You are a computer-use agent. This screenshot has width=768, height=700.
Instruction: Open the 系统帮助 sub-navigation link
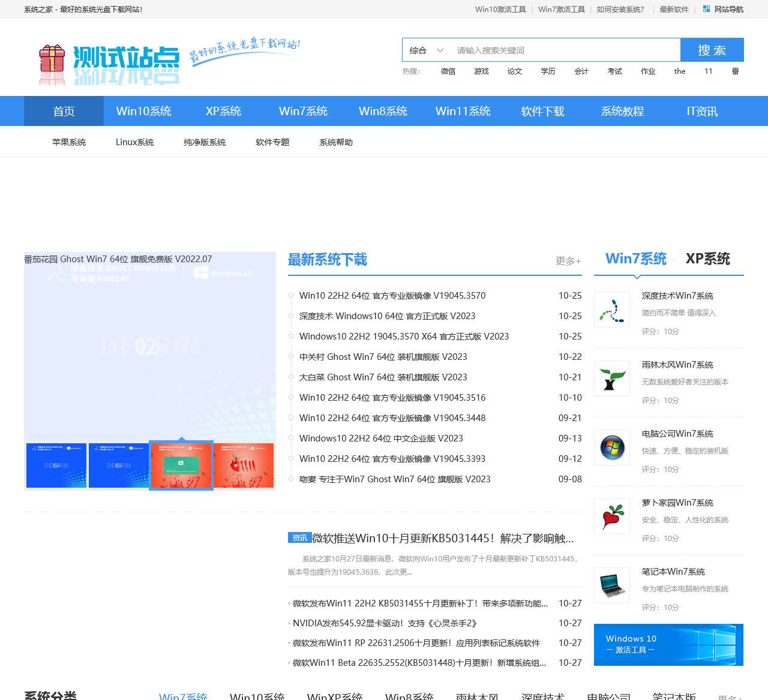[x=336, y=142]
